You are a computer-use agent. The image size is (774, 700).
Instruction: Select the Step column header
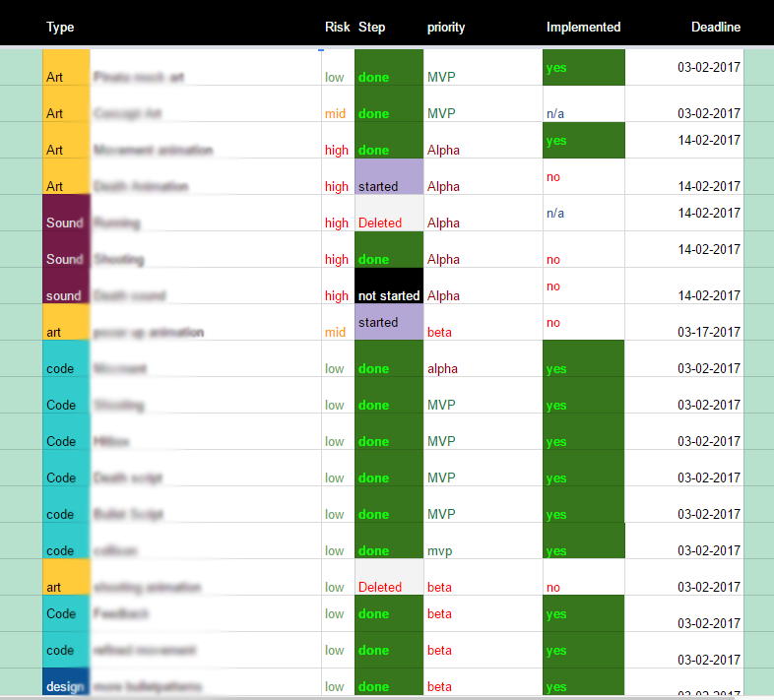coord(372,28)
